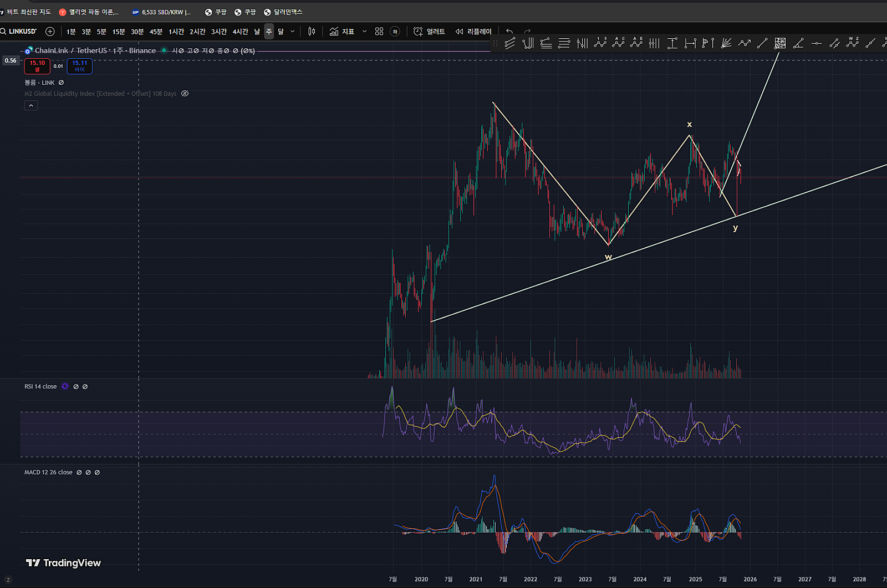Open the LINKUSD symbol search
Screen dimensions: 887x588
[x=22, y=32]
